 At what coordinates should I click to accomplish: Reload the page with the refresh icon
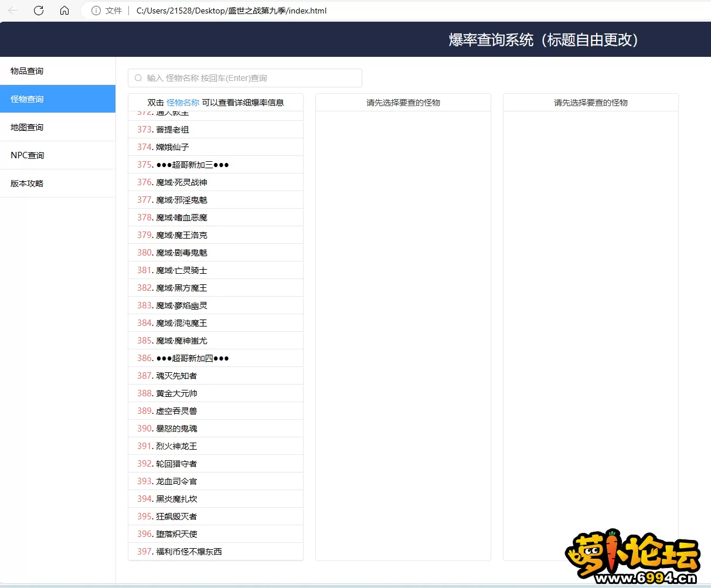pyautogui.click(x=39, y=11)
